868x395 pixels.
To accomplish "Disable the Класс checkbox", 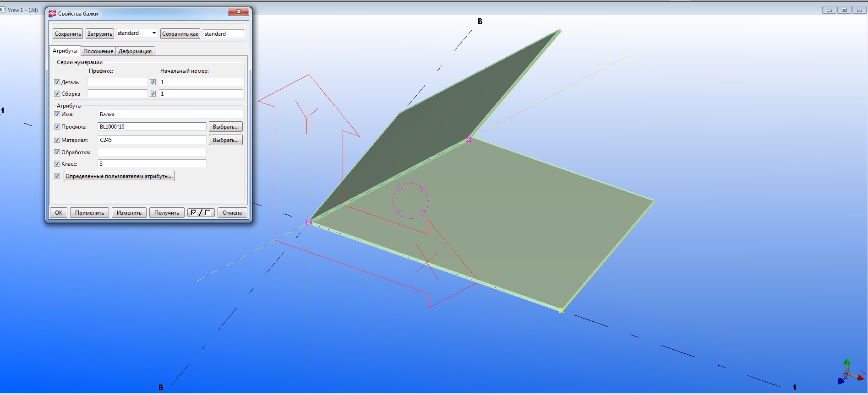I will 57,164.
